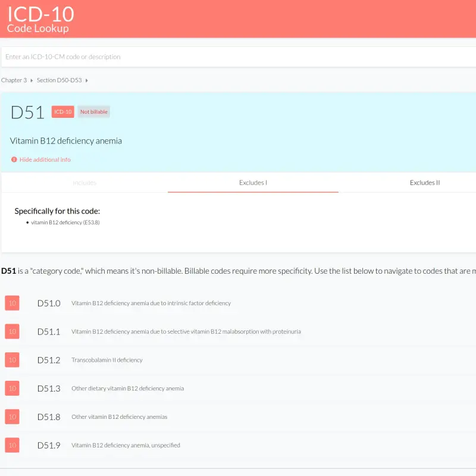Click the red ICD-10 badge beside D51

63,112
